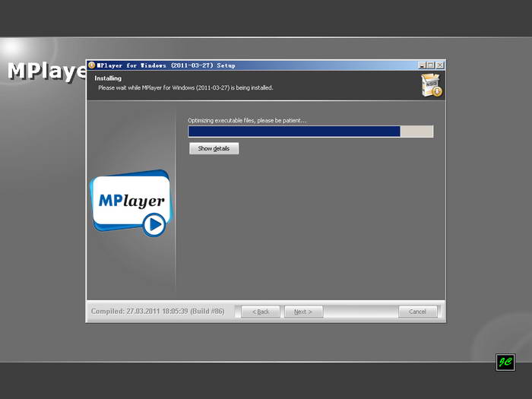Click the blue play button on MPlayer logo
Screen dimensions: 532x399
(154, 225)
